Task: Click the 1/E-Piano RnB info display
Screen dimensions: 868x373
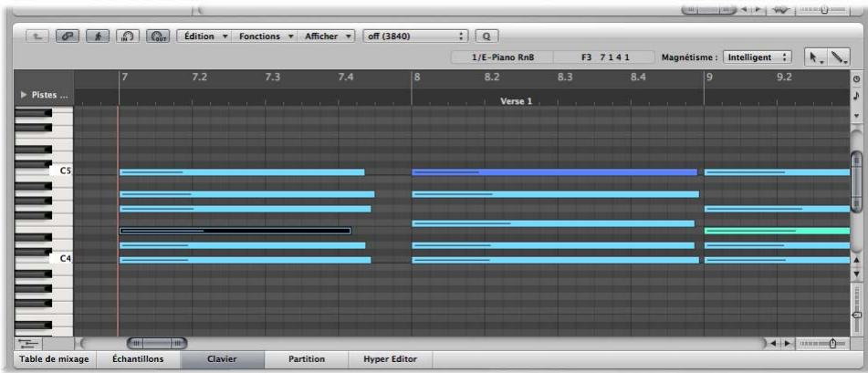Action: pos(502,57)
